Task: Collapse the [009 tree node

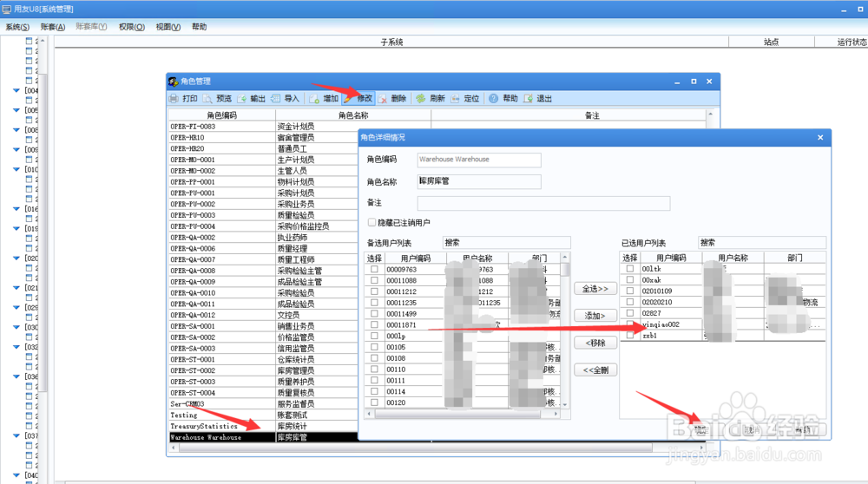Action: point(16,150)
